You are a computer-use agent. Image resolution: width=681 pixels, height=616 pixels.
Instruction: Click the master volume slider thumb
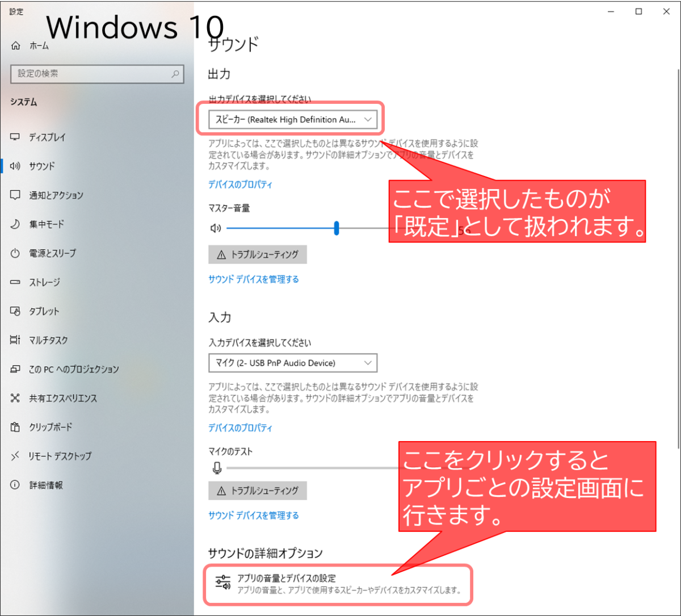click(337, 228)
